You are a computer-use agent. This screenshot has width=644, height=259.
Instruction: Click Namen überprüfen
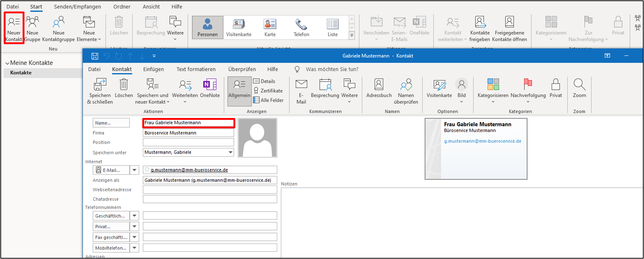coord(406,91)
